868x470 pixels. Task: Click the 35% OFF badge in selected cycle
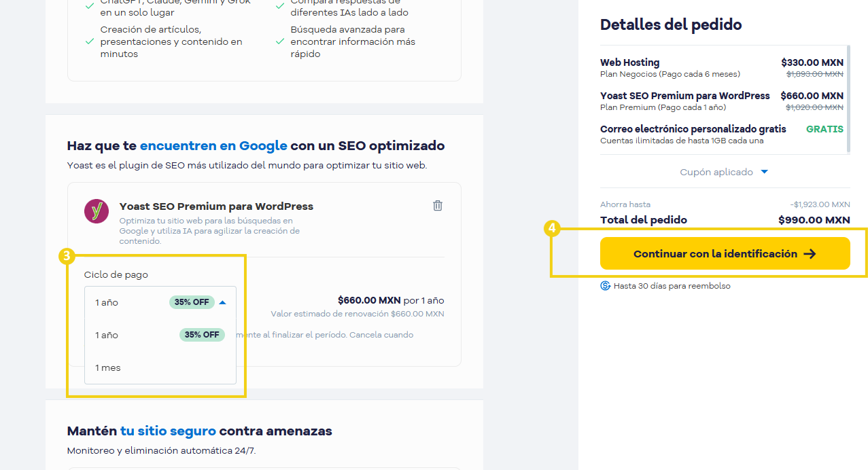pyautogui.click(x=192, y=302)
